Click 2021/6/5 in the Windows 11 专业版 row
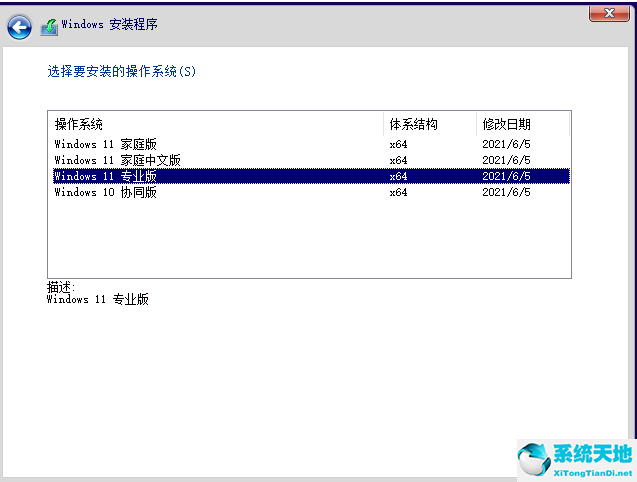This screenshot has height=482, width=637. [x=506, y=176]
